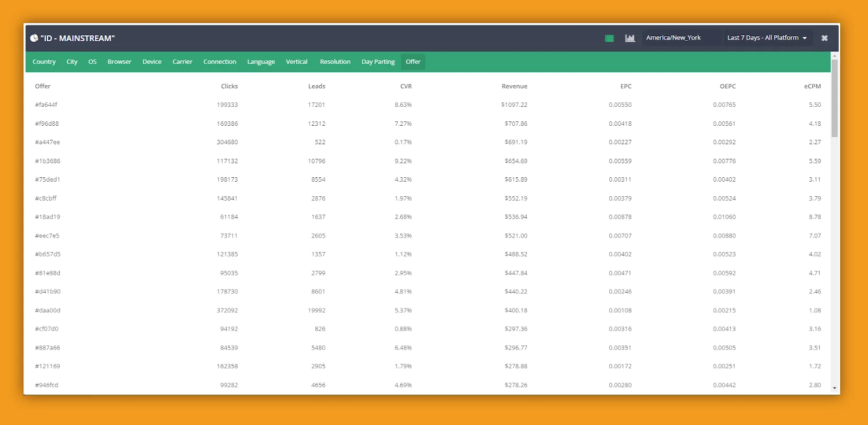The image size is (868, 425).
Task: Select offer #fa644f row
Action: [46, 105]
